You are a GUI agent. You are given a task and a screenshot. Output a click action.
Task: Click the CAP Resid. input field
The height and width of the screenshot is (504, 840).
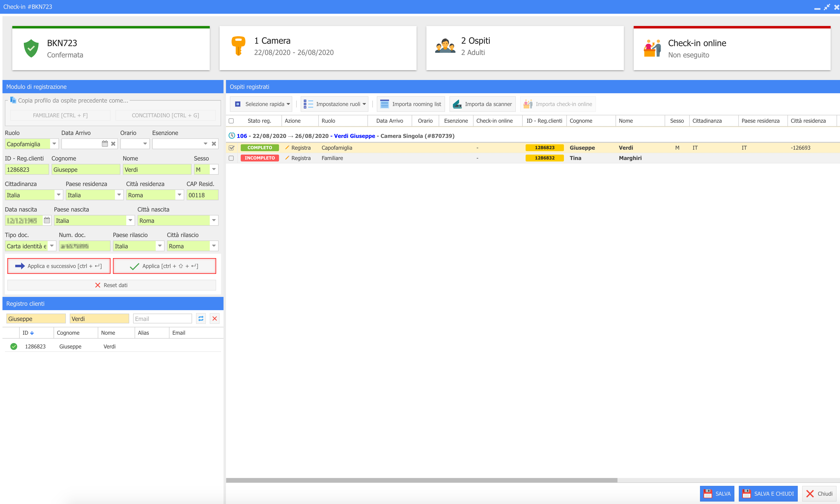(x=202, y=195)
